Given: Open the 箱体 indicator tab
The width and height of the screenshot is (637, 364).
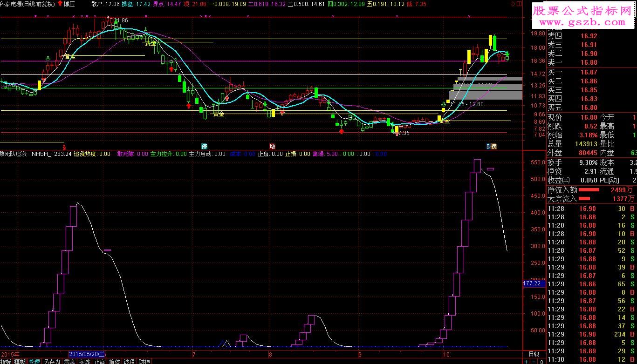Looking at the screenshot, I should pos(114,361).
